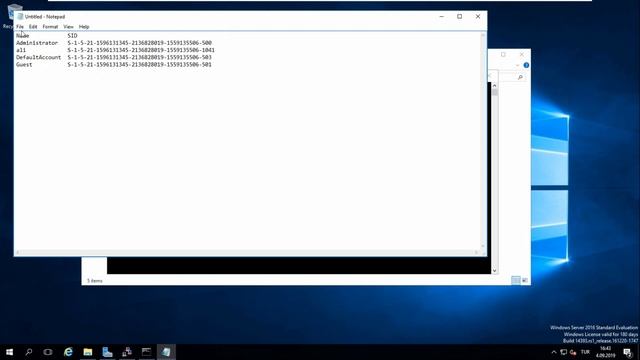Click the TUR input language indicator
Image resolution: width=640 pixels, height=360 pixels.
pyautogui.click(x=586, y=352)
